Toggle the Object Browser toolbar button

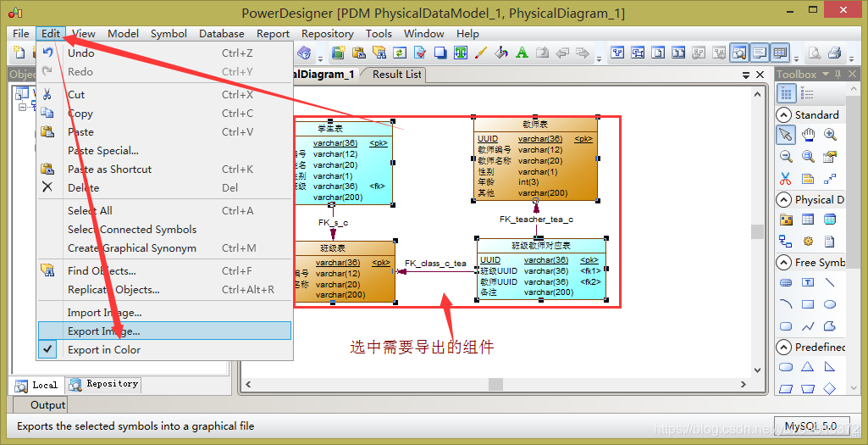(x=738, y=53)
